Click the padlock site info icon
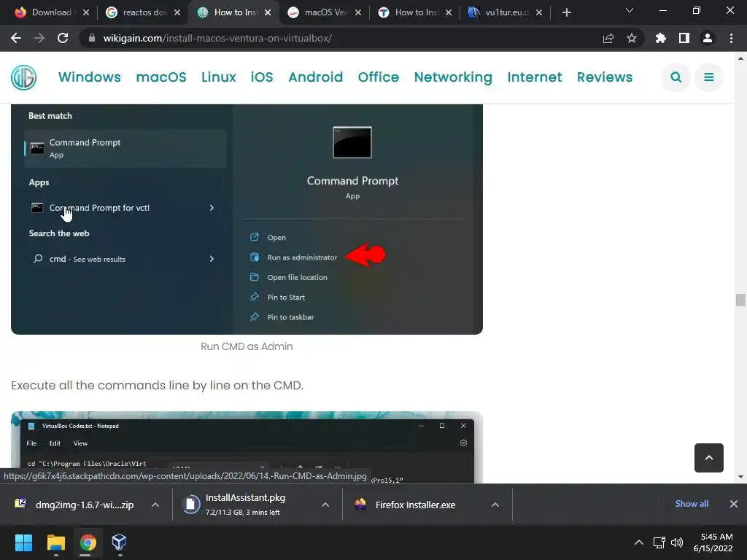 click(92, 38)
